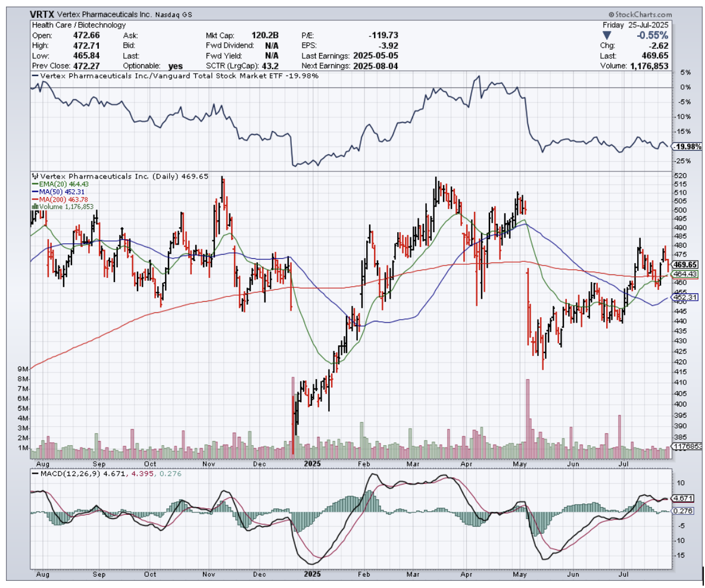Click the down triangle beside -0.55%
This screenshot has height=588, width=705.
[x=607, y=35]
